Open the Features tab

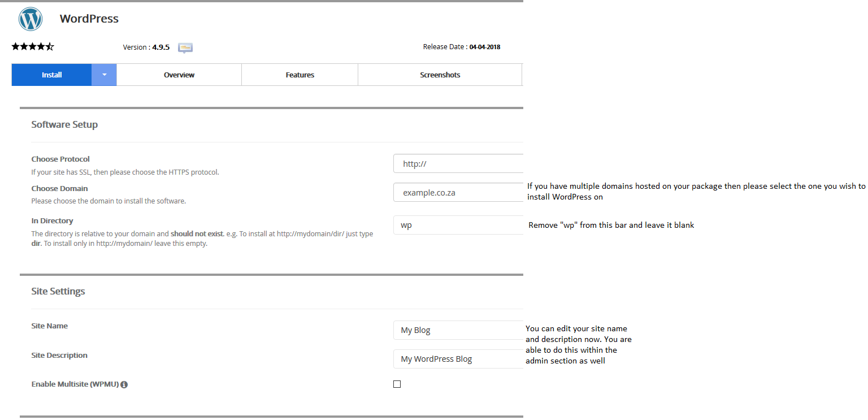coord(300,75)
